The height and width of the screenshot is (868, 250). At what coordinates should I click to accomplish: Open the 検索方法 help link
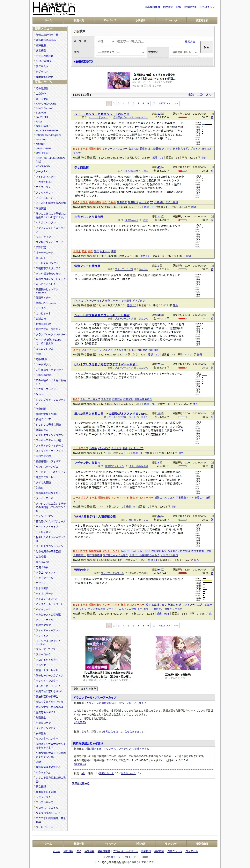pyautogui.click(x=190, y=42)
